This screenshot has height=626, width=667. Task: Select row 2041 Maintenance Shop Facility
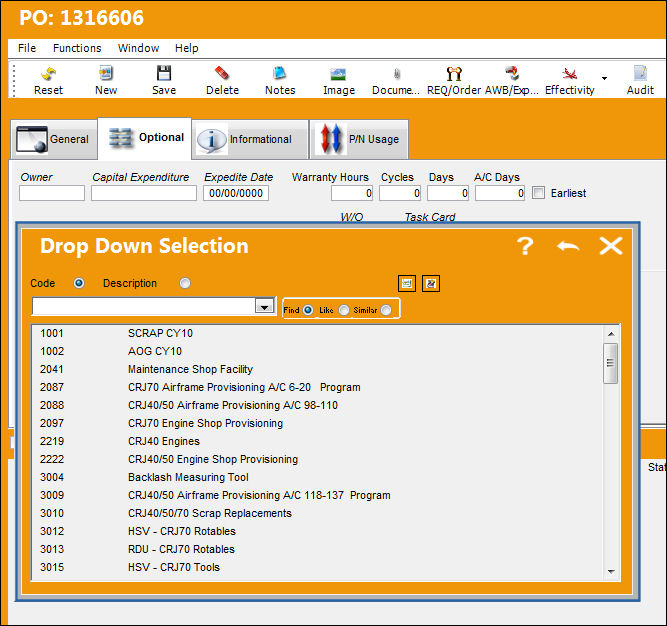coord(317,369)
